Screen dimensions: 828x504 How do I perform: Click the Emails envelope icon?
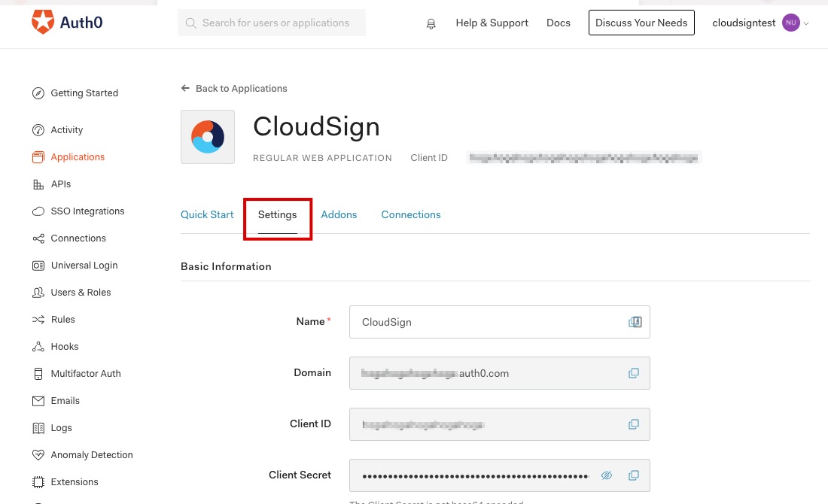tap(38, 401)
